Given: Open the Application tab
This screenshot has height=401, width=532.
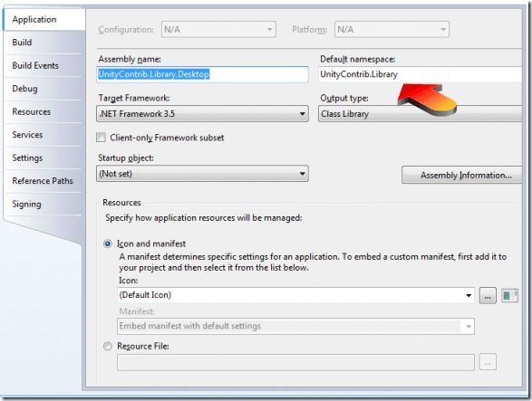Looking at the screenshot, I should point(44,20).
